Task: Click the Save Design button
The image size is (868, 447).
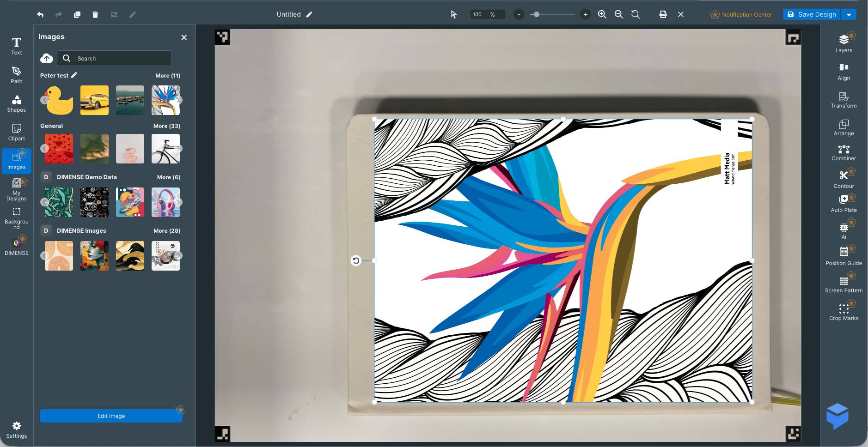Action: pos(812,15)
